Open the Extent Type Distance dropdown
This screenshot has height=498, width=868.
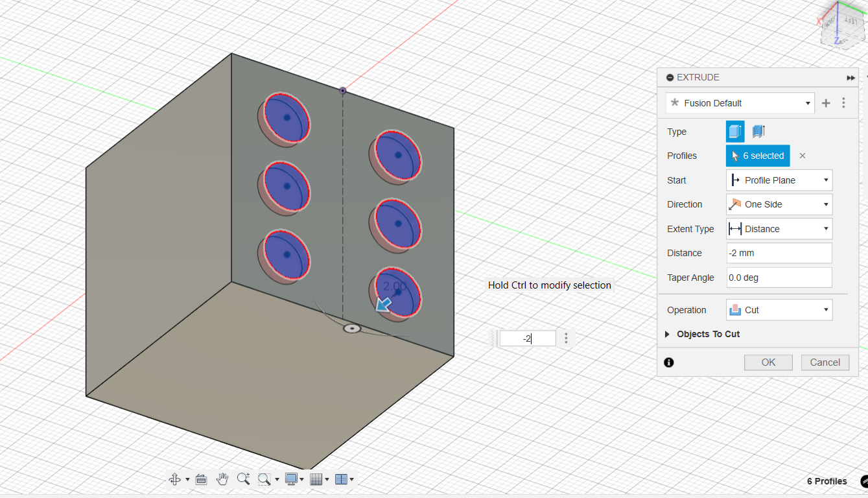[779, 229]
